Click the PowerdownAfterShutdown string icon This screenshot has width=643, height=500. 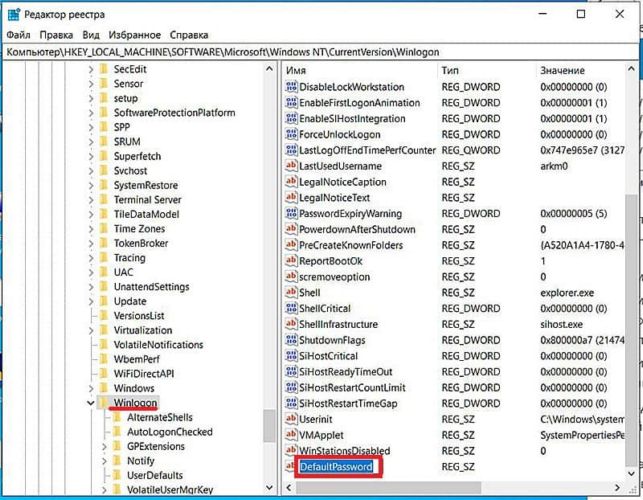pos(291,229)
